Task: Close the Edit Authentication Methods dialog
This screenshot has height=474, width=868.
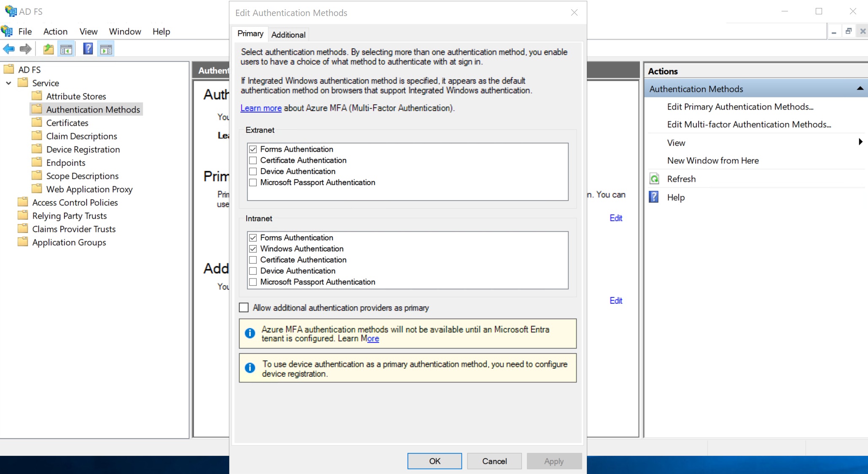Action: [574, 13]
